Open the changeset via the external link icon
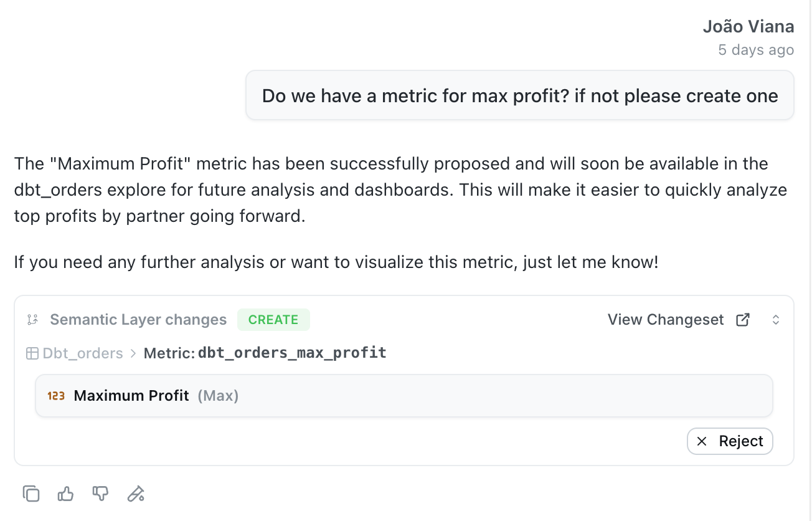812x521 pixels. (x=742, y=319)
